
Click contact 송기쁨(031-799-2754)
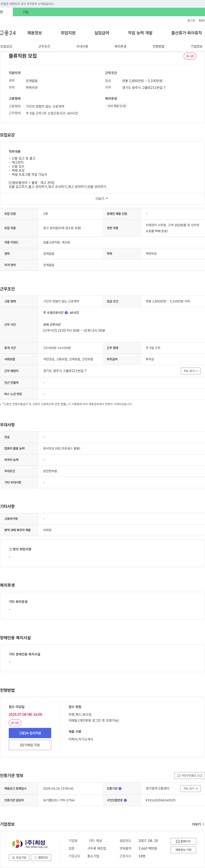click(59, 800)
